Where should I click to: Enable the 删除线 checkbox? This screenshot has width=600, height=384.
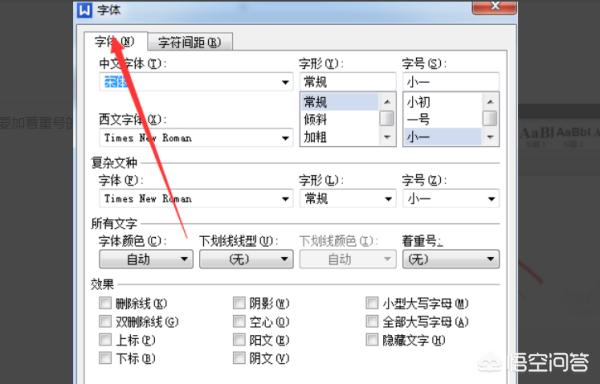tap(105, 303)
